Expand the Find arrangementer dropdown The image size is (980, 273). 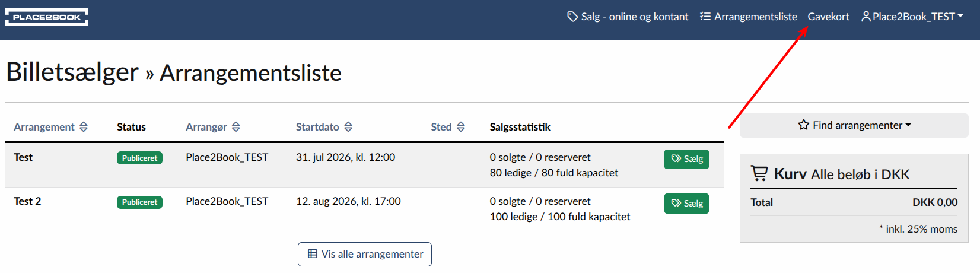click(x=854, y=125)
